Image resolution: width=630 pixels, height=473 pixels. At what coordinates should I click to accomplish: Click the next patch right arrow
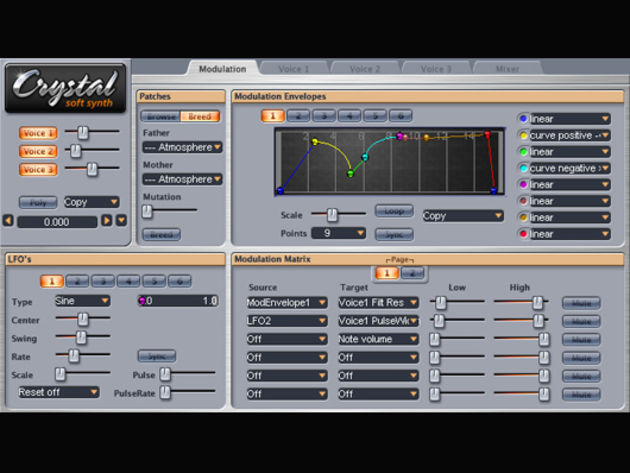(x=106, y=221)
